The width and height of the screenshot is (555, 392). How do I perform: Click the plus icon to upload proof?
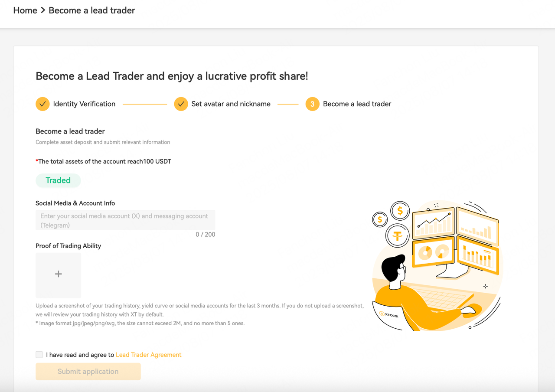(x=59, y=274)
